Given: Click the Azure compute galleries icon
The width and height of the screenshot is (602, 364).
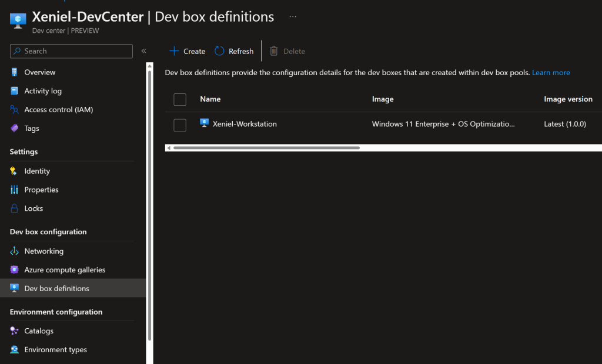Looking at the screenshot, I should pos(15,270).
